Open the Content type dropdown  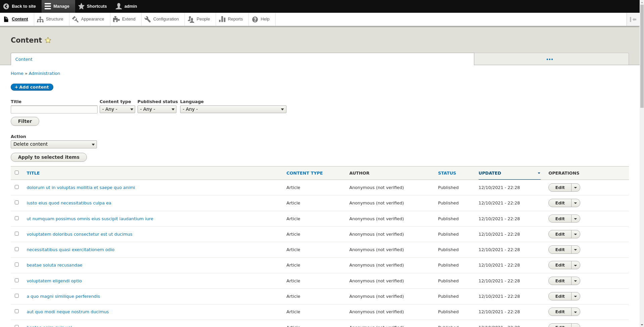[117, 109]
